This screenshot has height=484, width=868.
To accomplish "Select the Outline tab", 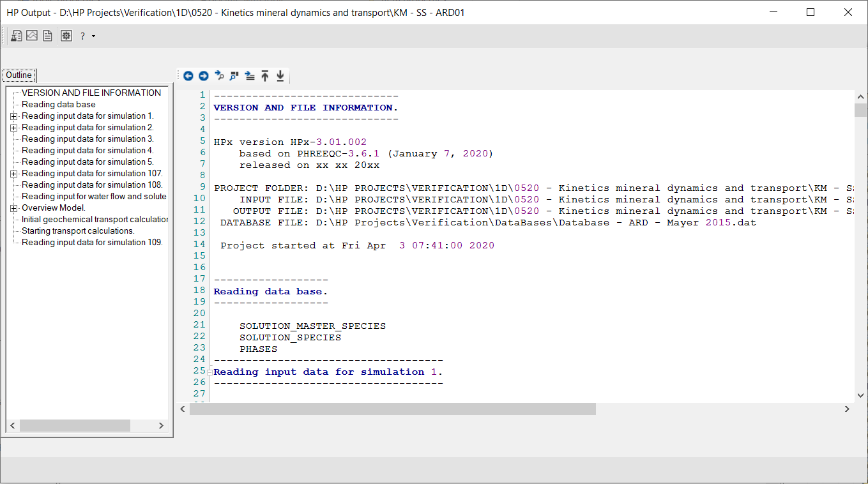I will 19,75.
